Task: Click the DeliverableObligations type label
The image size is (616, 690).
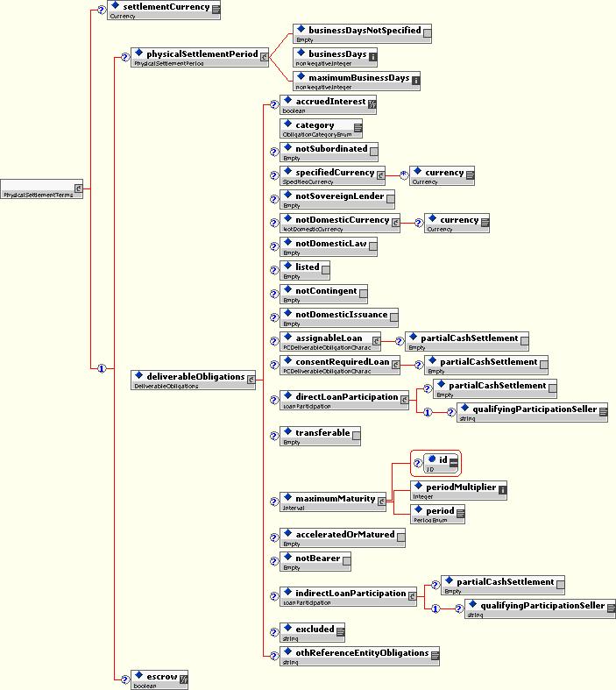Action: click(x=166, y=386)
